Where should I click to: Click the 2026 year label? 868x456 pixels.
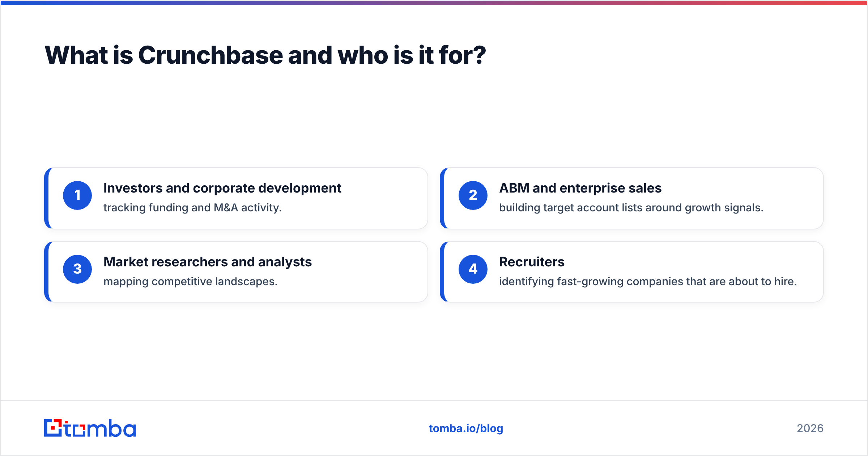(810, 428)
